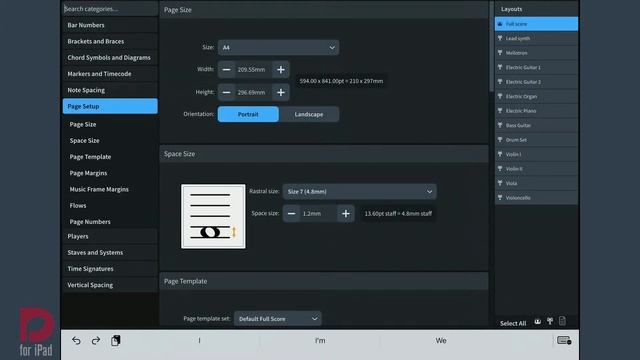The image size is (640, 360).
Task: Select all part layouts icon
Action: coord(550,322)
